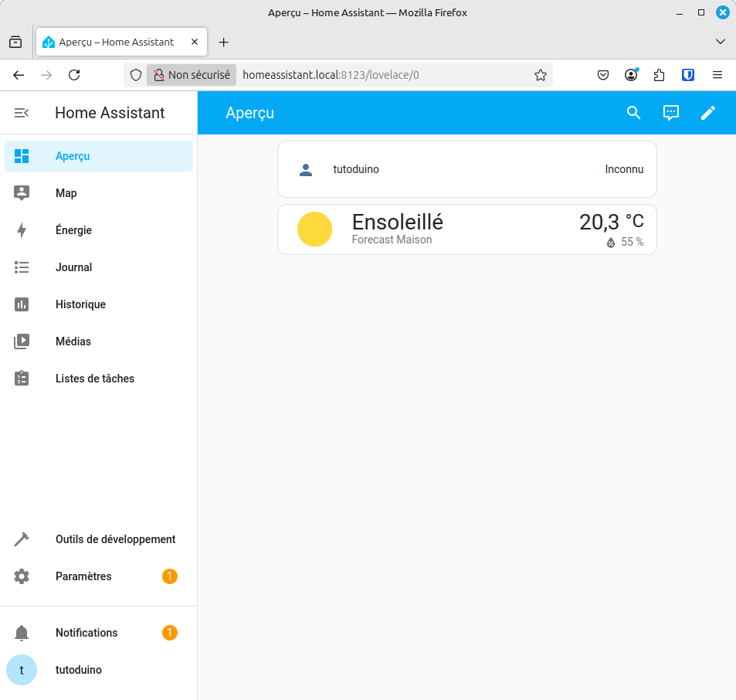Minimize the Firefox window
The width and height of the screenshot is (736, 700).
coord(679,13)
